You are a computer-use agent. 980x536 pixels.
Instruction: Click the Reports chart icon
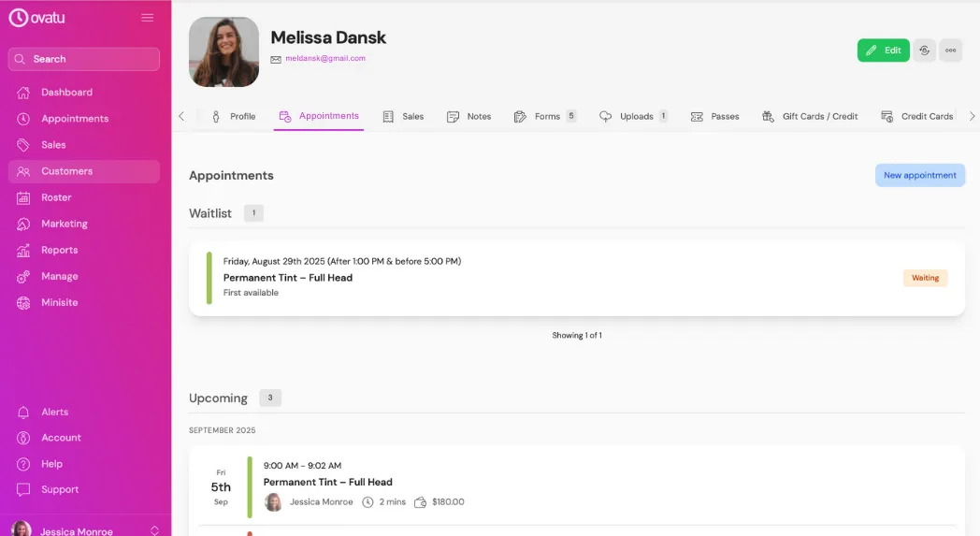23,250
